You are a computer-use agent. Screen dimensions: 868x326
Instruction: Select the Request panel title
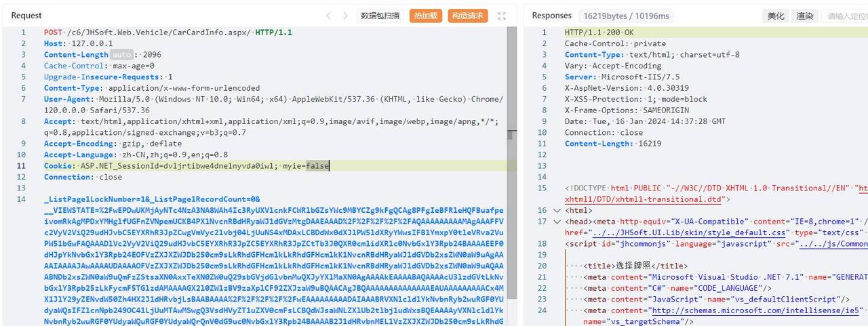[26, 16]
